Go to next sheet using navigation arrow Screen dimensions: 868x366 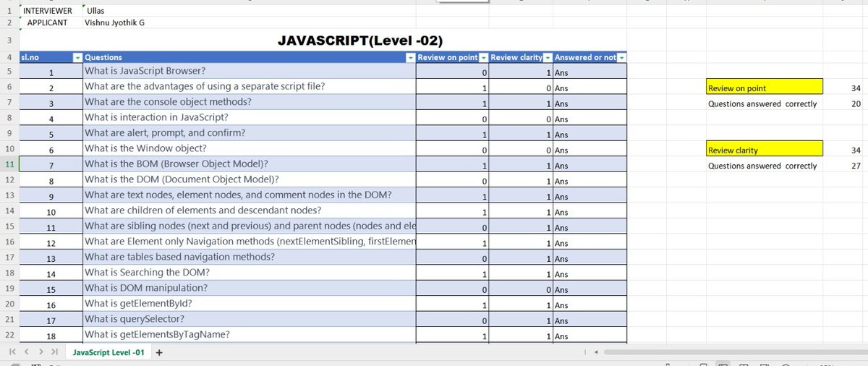[41, 352]
